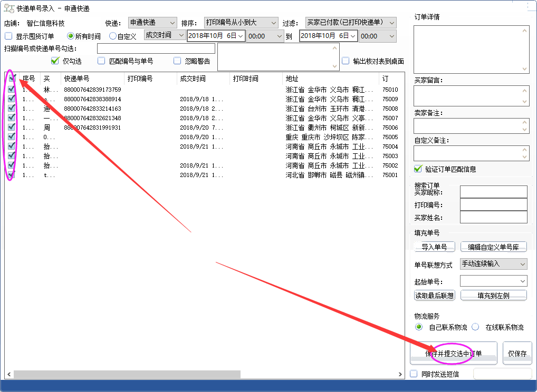This screenshot has height=392, width=537.
Task: Expand the 单号联想方式 dropdown
Action: click(x=494, y=264)
